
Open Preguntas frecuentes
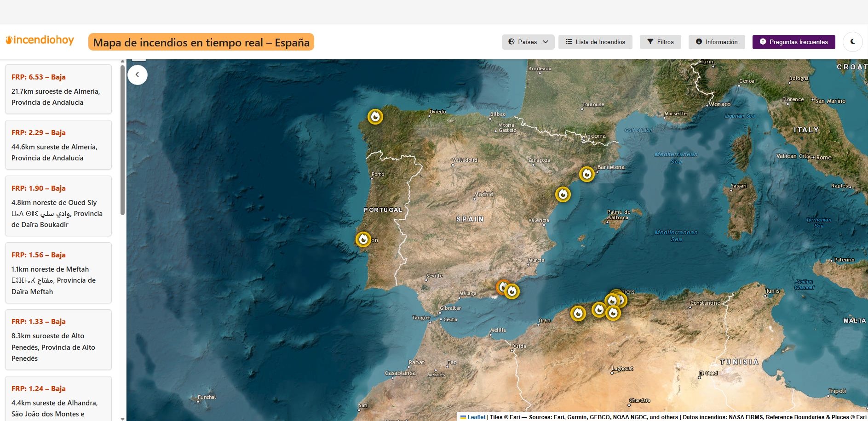793,42
